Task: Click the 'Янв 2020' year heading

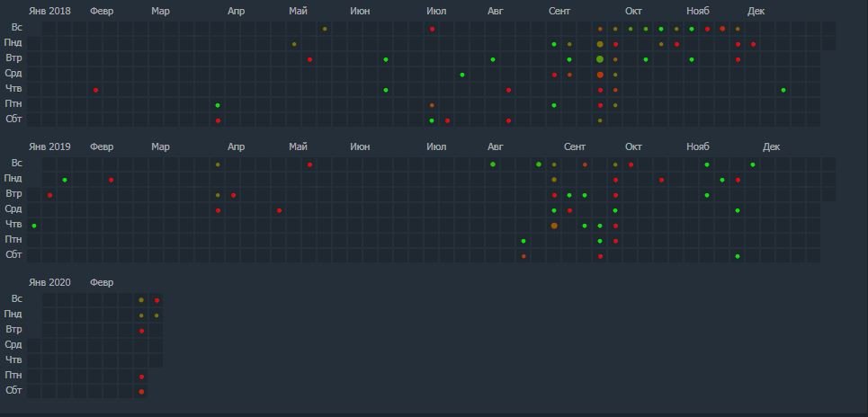Action: pos(49,282)
